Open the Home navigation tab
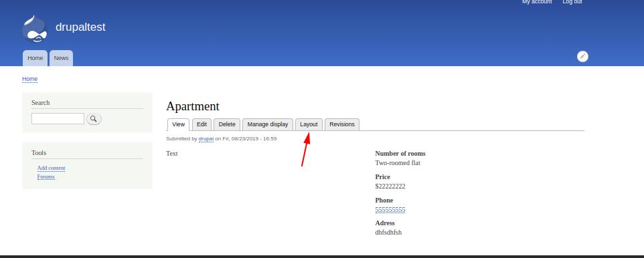The width and height of the screenshot is (644, 258). (35, 58)
